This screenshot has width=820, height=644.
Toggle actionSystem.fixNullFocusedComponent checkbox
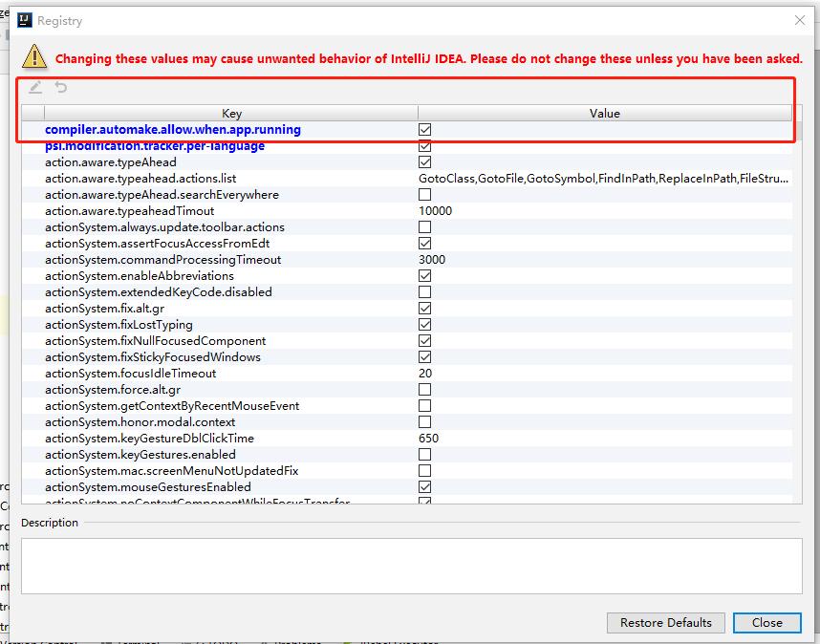[x=424, y=341]
